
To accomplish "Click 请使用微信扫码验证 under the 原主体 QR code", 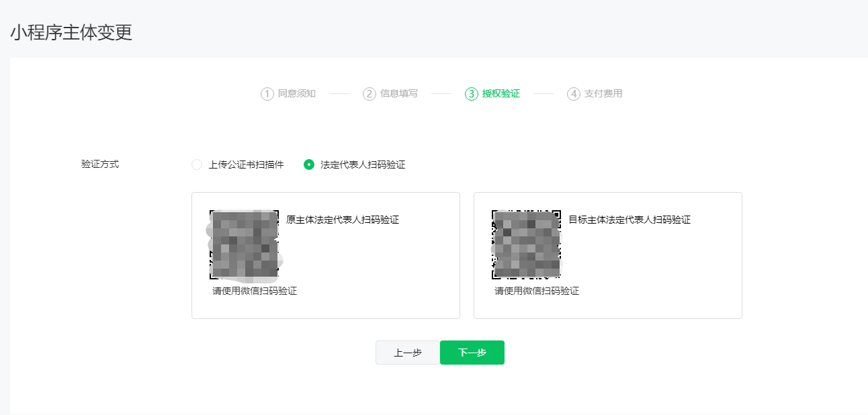I will click(x=255, y=291).
